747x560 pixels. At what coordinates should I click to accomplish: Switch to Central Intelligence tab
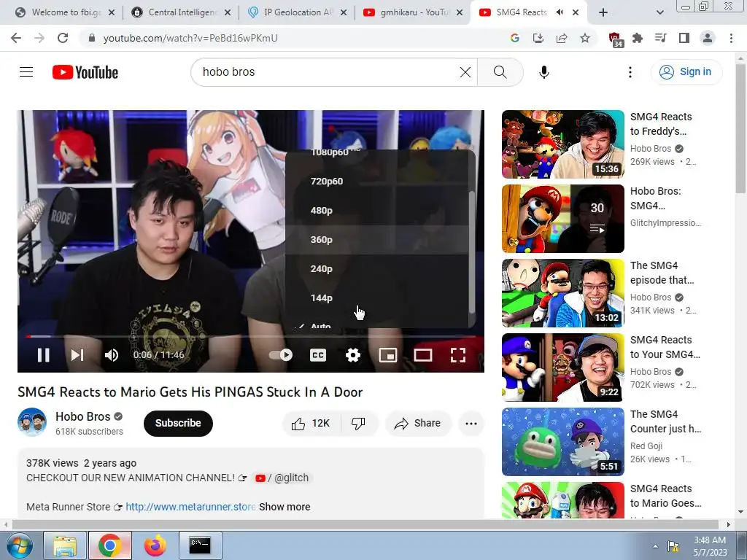(x=181, y=12)
